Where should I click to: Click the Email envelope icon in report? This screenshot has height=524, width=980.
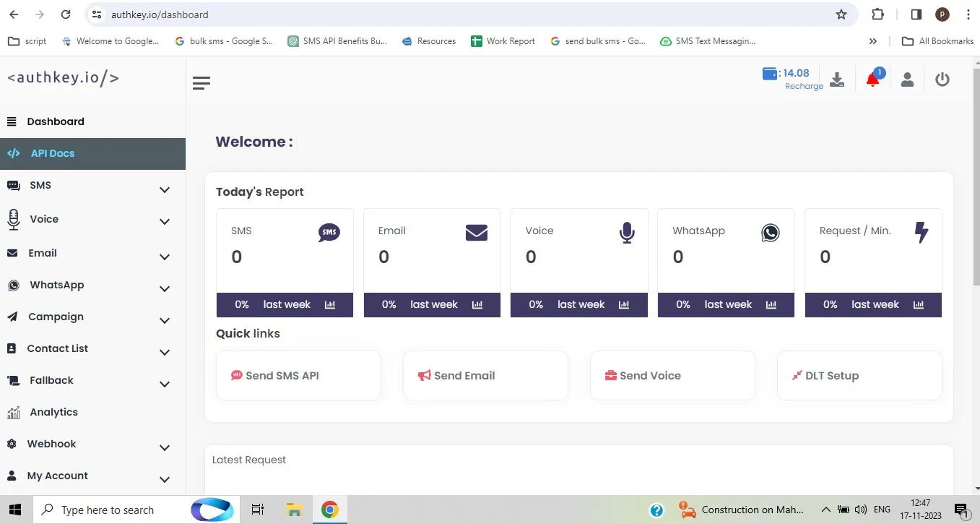pos(477,232)
